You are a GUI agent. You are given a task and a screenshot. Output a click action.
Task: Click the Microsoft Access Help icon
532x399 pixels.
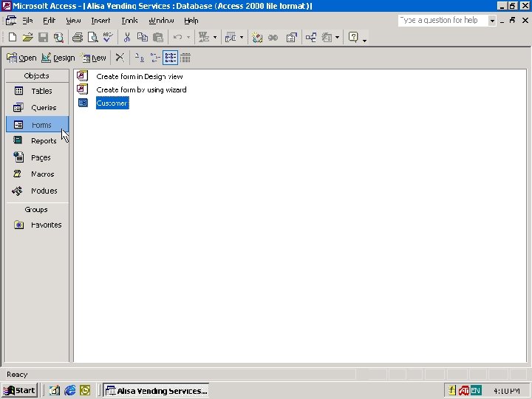353,38
